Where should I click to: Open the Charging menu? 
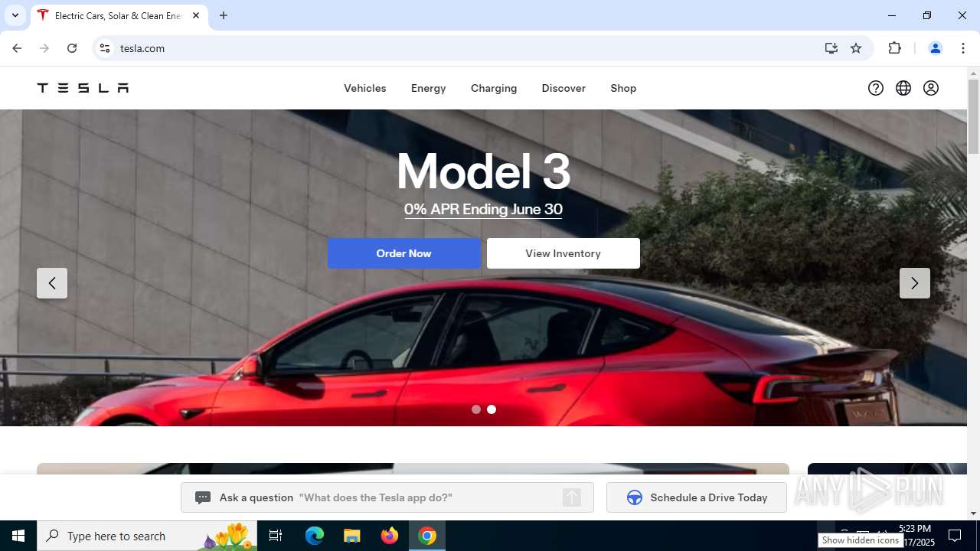point(494,88)
